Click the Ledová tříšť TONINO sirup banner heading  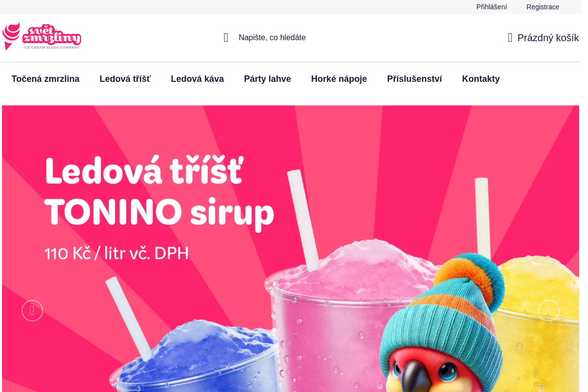coord(159,192)
